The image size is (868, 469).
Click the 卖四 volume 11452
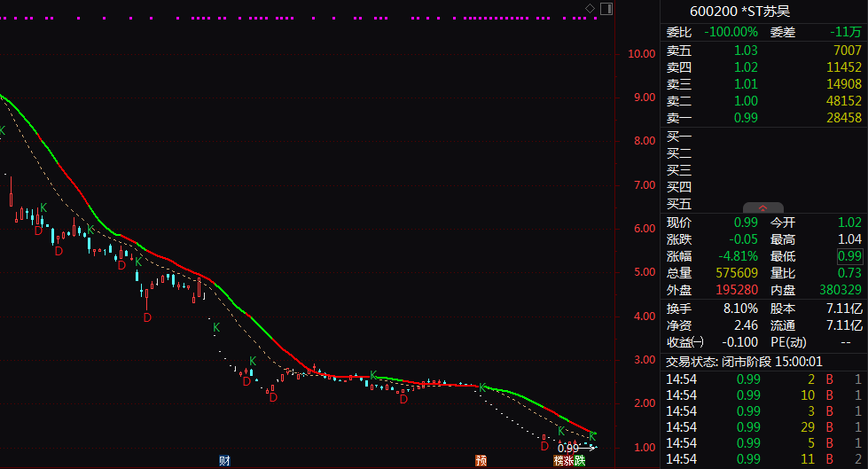(x=844, y=67)
